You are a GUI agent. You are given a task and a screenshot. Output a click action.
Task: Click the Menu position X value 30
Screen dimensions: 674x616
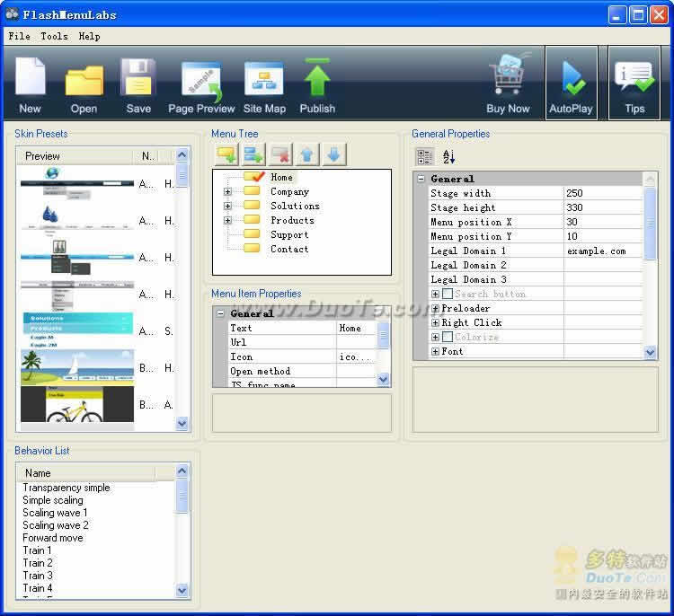point(603,222)
